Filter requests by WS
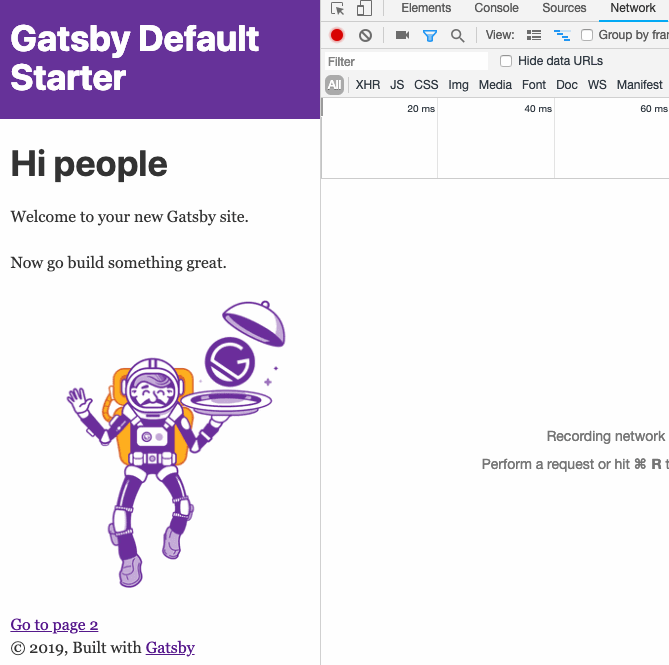Screen dimensions: 669x665 597,85
